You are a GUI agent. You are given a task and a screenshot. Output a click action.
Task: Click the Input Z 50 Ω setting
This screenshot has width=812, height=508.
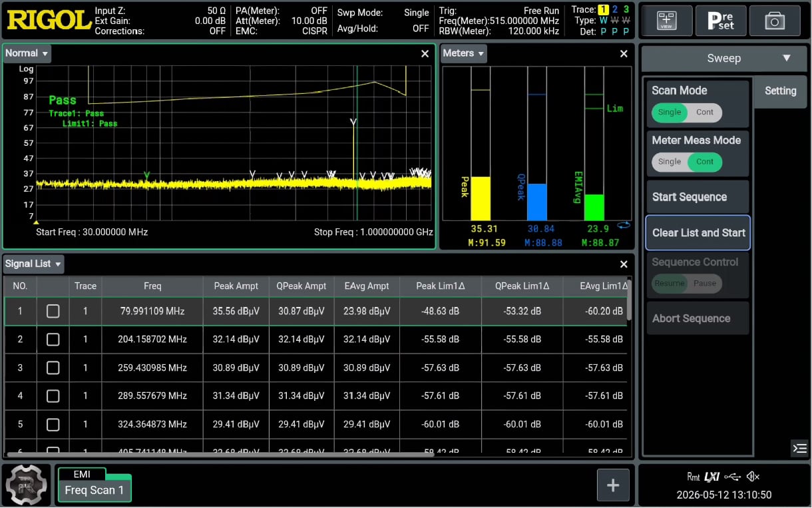click(160, 11)
